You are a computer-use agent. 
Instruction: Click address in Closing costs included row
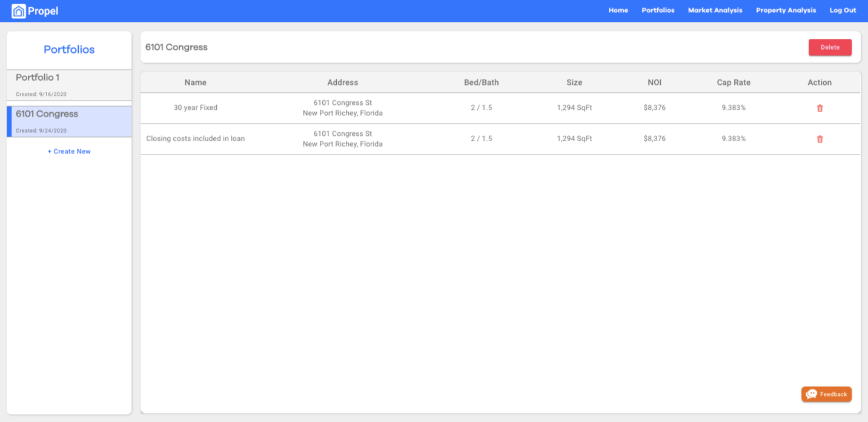(343, 139)
